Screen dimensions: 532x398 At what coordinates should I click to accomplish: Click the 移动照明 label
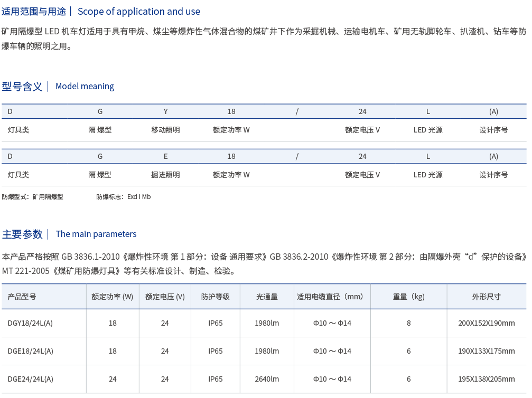165,130
